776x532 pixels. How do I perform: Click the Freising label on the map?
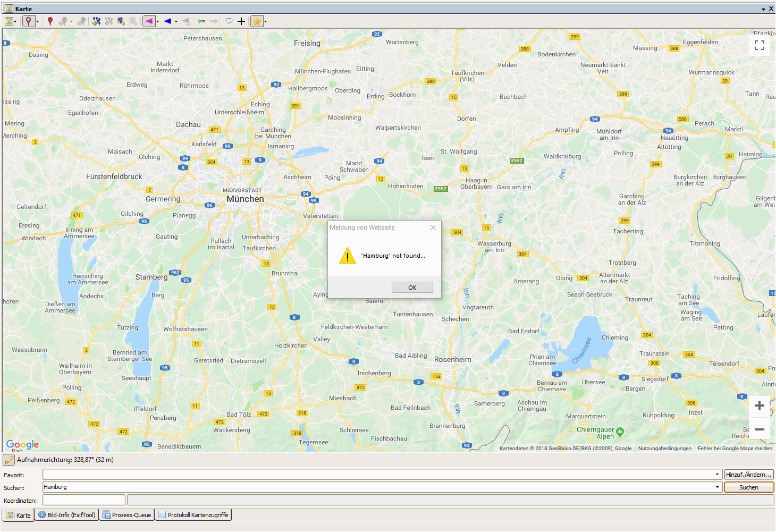pos(307,44)
